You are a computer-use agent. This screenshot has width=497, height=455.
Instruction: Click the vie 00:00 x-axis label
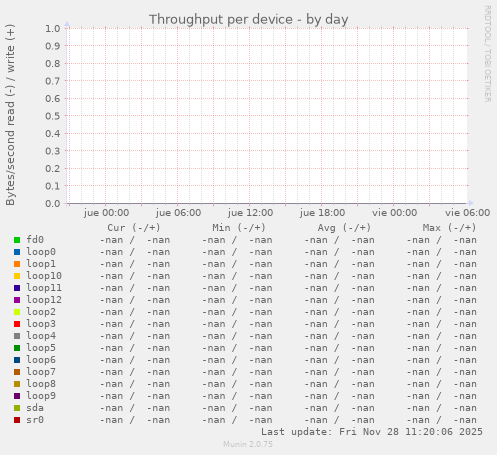tap(394, 213)
